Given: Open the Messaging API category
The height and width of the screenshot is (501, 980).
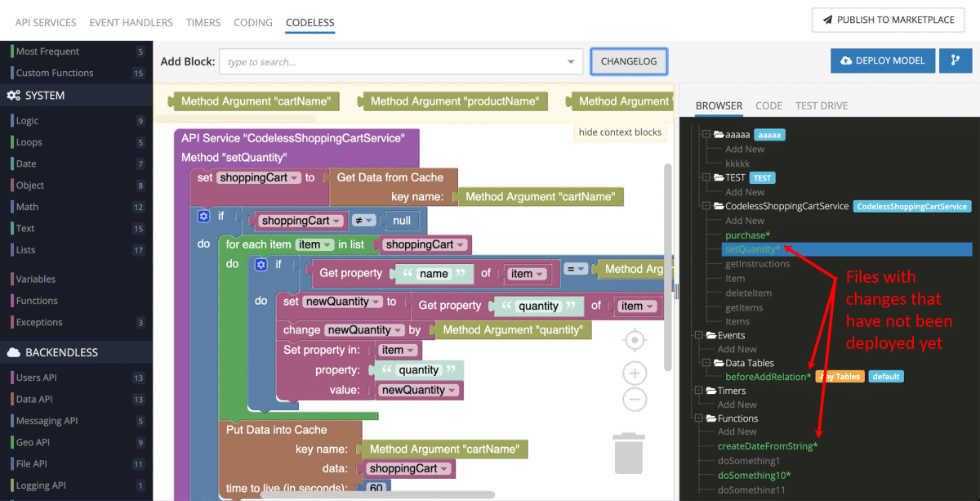Looking at the screenshot, I should (76, 421).
